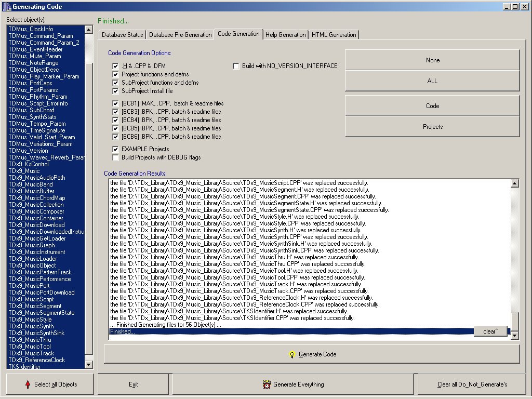Click the application icon in the title bar
Viewport: 532px width, 399px height.
[x=6, y=7]
